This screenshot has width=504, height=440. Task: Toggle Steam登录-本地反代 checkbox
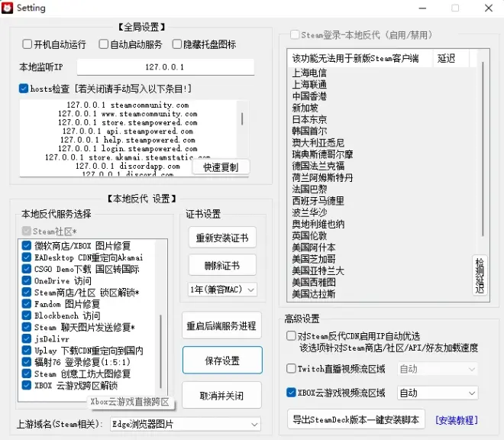click(295, 34)
